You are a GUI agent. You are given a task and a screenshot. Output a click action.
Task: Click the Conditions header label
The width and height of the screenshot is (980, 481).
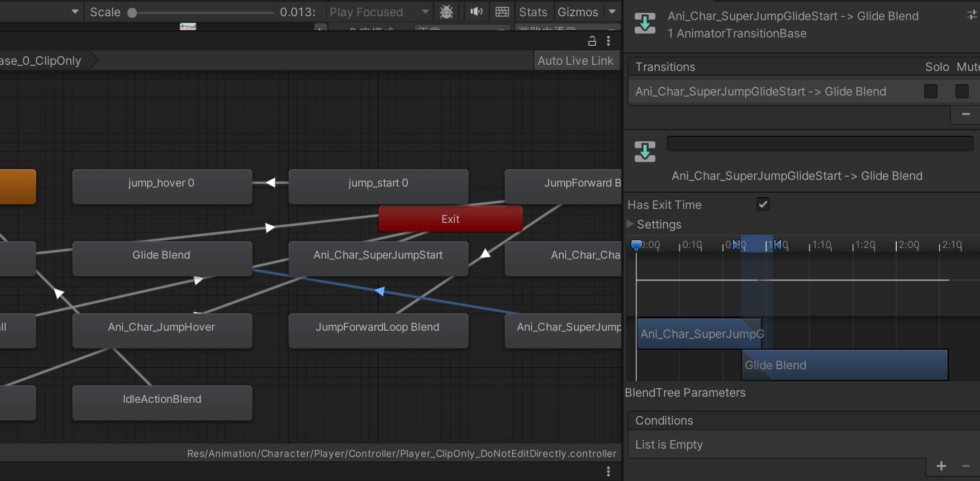(664, 420)
